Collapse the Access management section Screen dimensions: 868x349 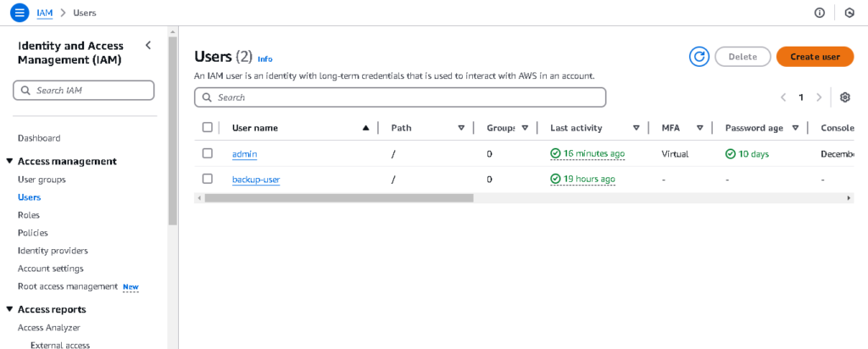coord(9,162)
